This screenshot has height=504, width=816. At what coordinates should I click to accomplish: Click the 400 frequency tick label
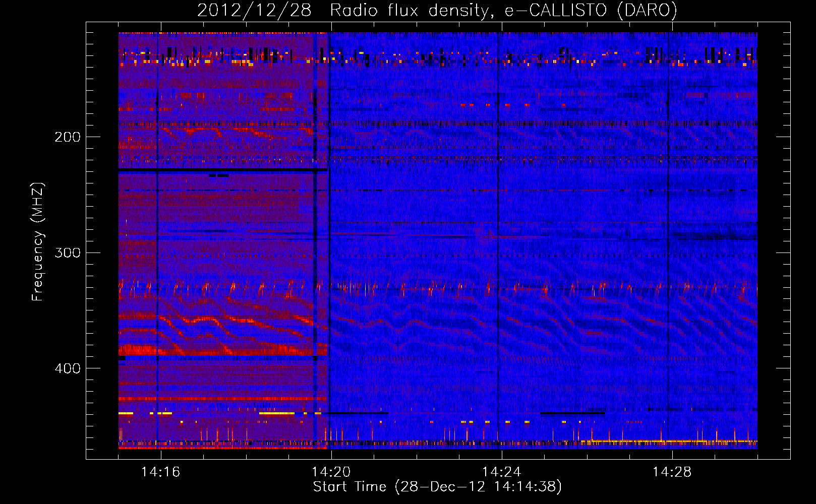68,368
